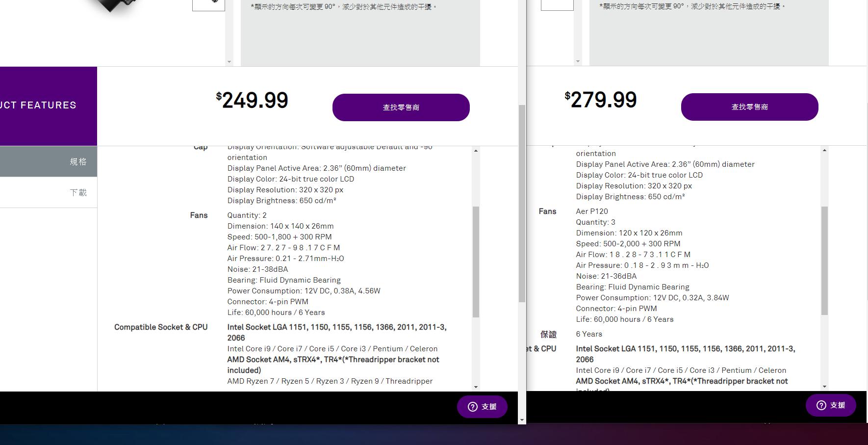The width and height of the screenshot is (868, 445).
Task: Click down arrow below left thumbnail strip
Action: click(x=229, y=62)
